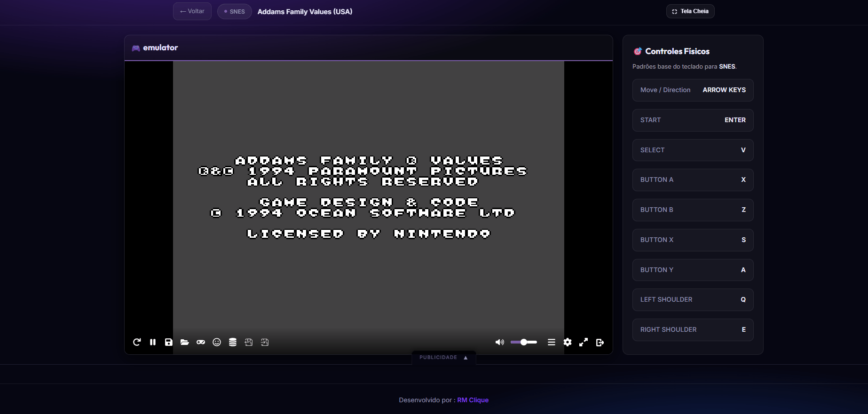Pause the emulator playback
Image resolution: width=868 pixels, height=414 pixels.
coord(153,342)
